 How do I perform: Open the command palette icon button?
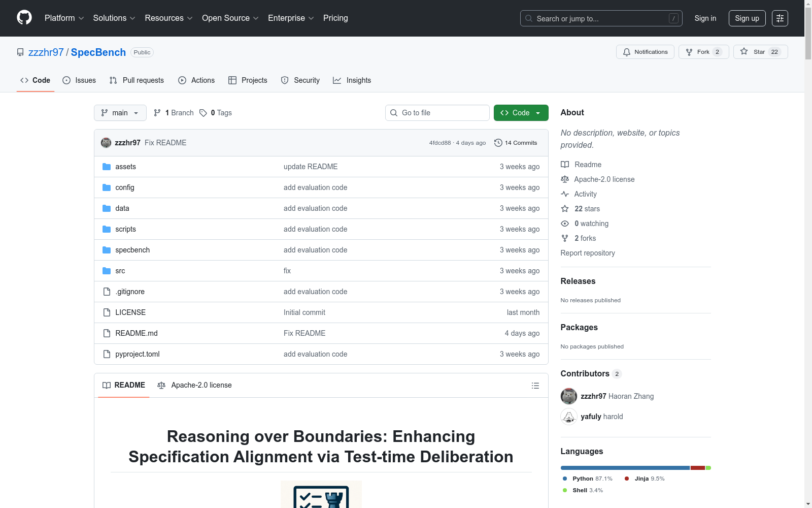pyautogui.click(x=780, y=18)
